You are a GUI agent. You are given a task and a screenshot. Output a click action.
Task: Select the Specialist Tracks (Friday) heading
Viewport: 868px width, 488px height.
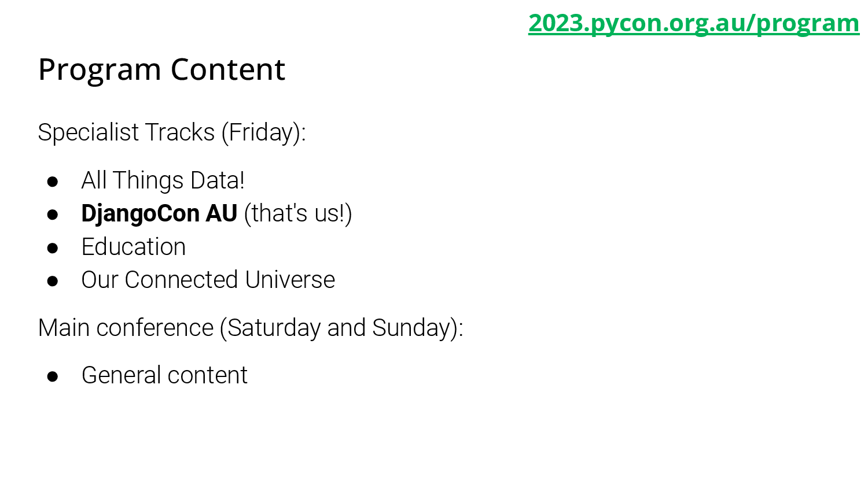tap(172, 132)
